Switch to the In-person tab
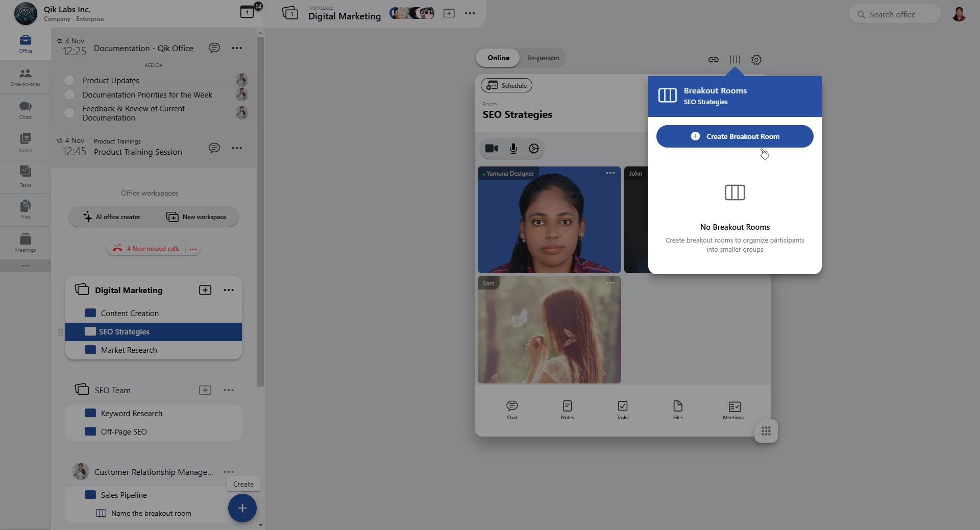This screenshot has width=980, height=530. tap(543, 58)
